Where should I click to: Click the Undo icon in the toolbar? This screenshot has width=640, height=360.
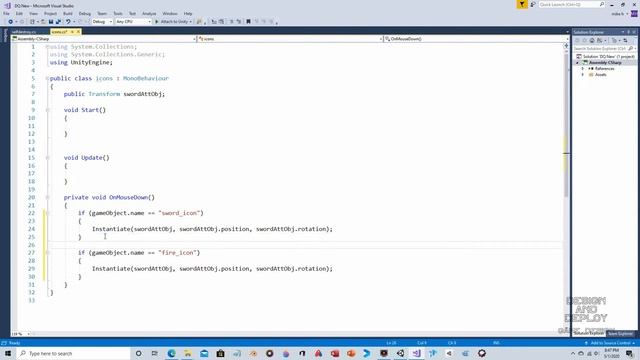coord(68,22)
